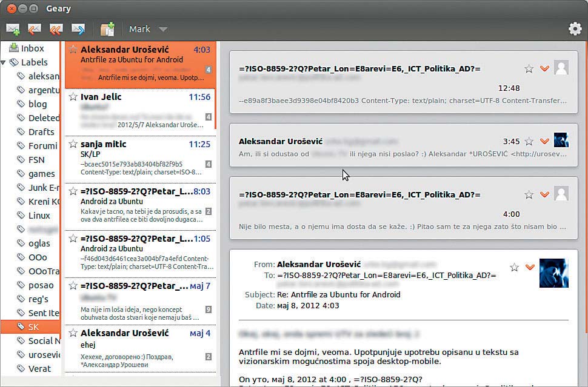
Task: Star the 1:05 Android za Ubuntu conversation
Action: click(x=73, y=239)
